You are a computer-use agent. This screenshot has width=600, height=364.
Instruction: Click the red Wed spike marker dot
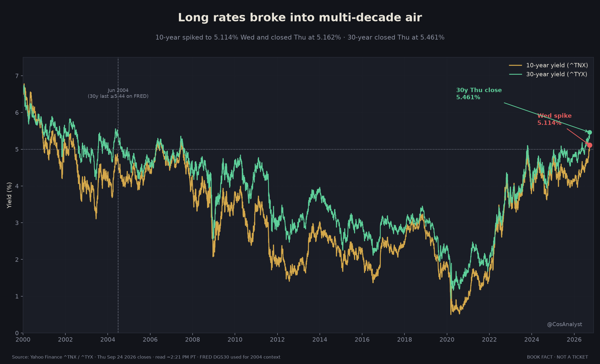[x=590, y=145]
